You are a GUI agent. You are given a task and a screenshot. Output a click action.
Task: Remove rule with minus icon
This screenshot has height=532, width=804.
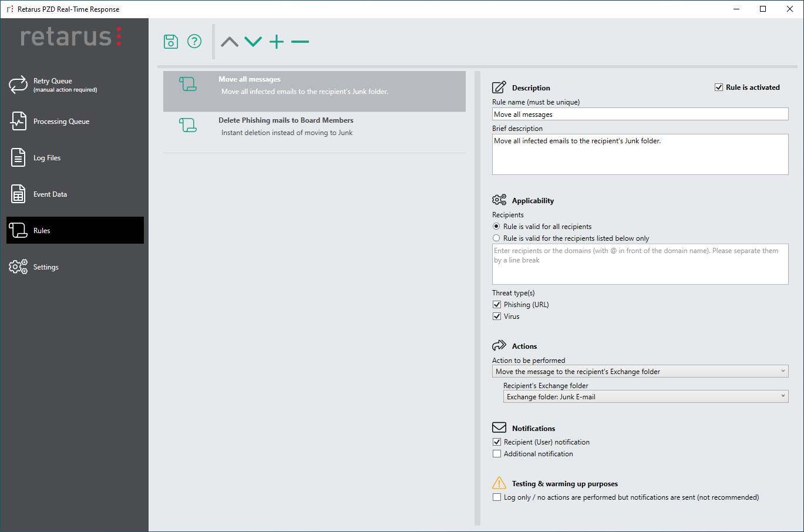click(x=300, y=42)
